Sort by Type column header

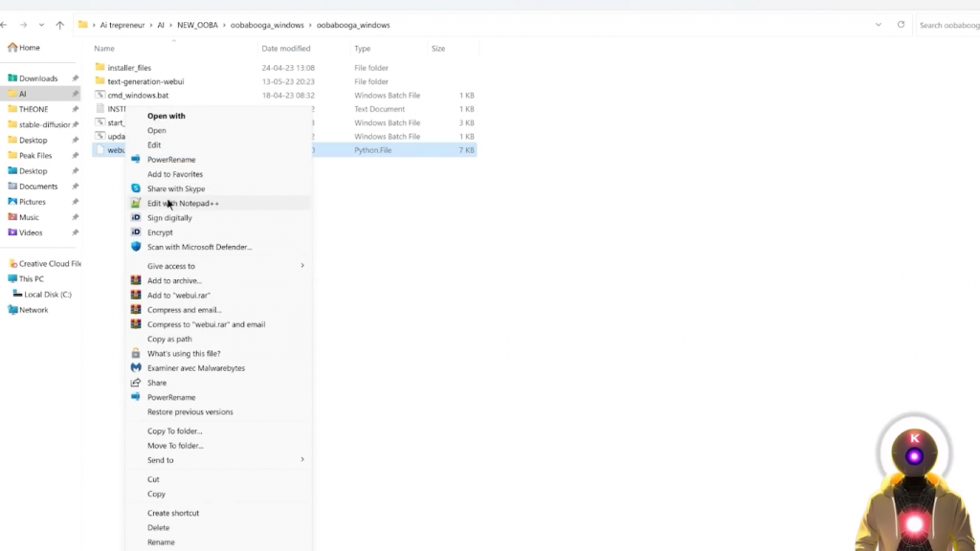point(363,48)
